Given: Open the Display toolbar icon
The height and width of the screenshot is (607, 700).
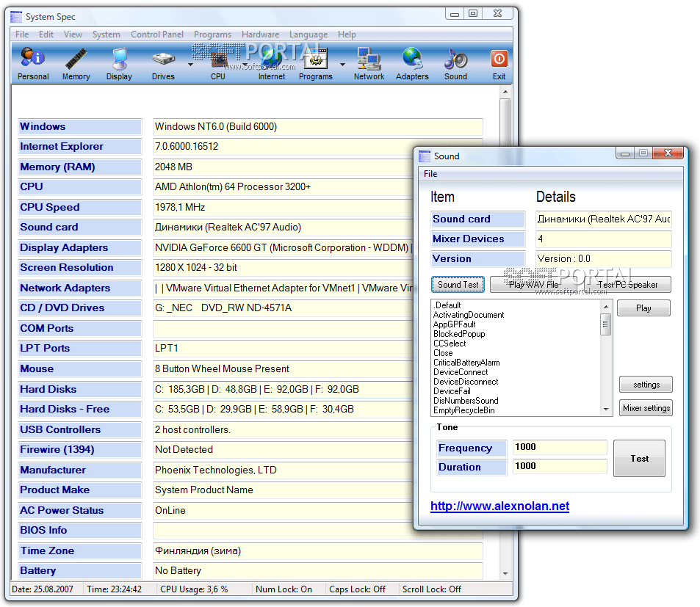Looking at the screenshot, I should point(119,63).
